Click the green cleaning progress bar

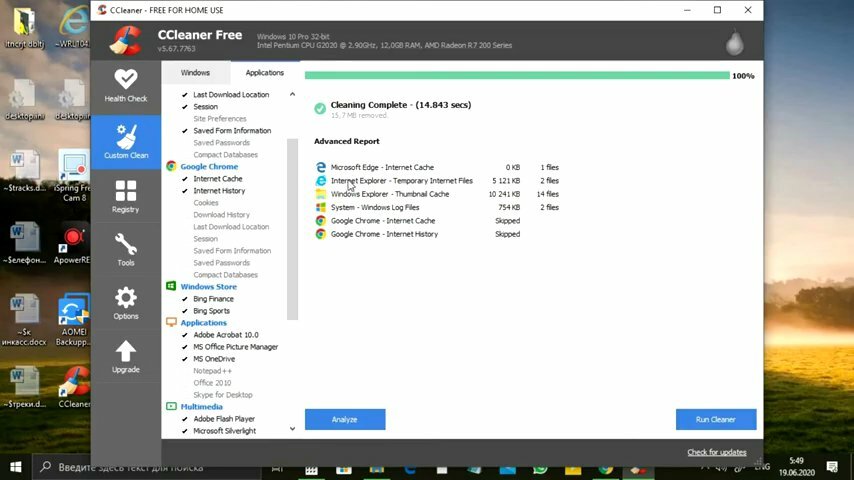click(x=517, y=76)
